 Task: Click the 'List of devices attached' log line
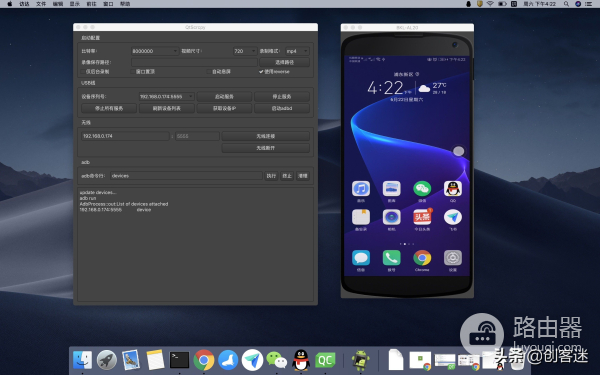coord(124,204)
